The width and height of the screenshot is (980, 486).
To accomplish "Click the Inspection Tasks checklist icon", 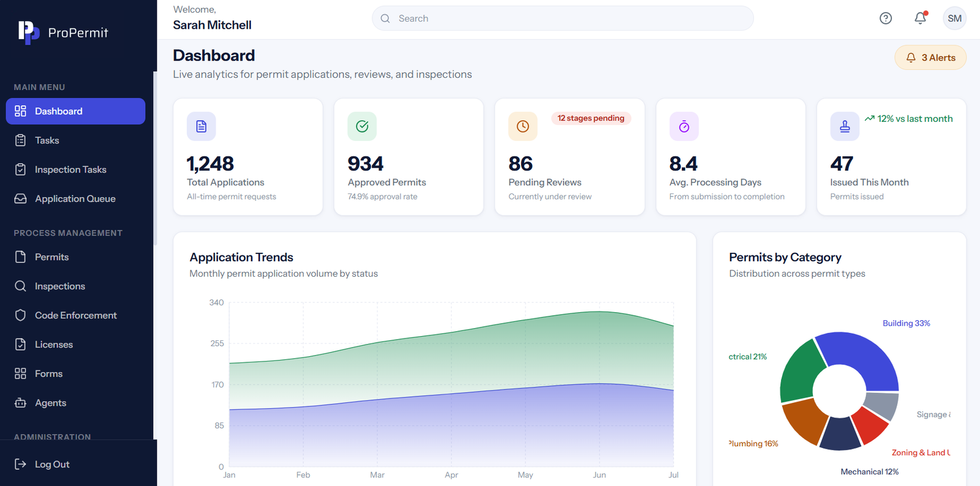I will tap(20, 170).
